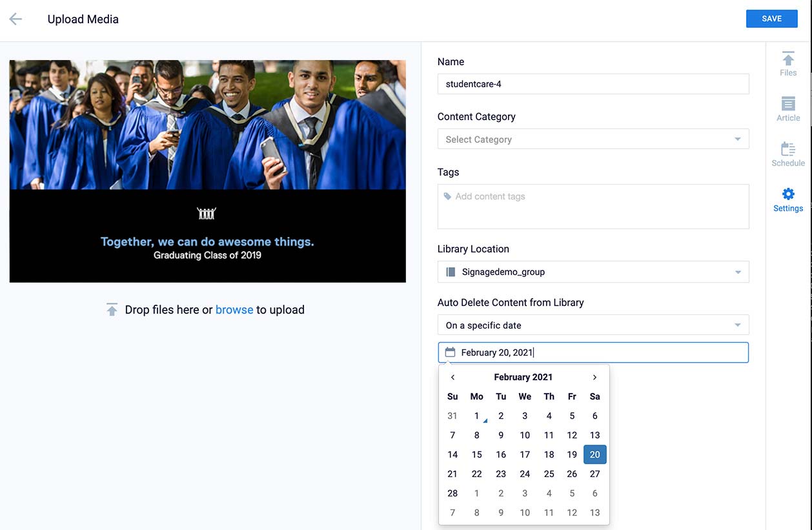The width and height of the screenshot is (812, 530).
Task: Click the calendar icon in date field
Action: point(450,352)
